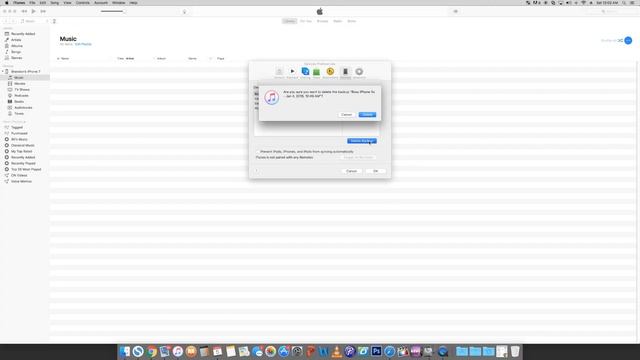The image size is (640, 360).
Task: Open the Recently Played smart playlist
Action: coord(23,163)
